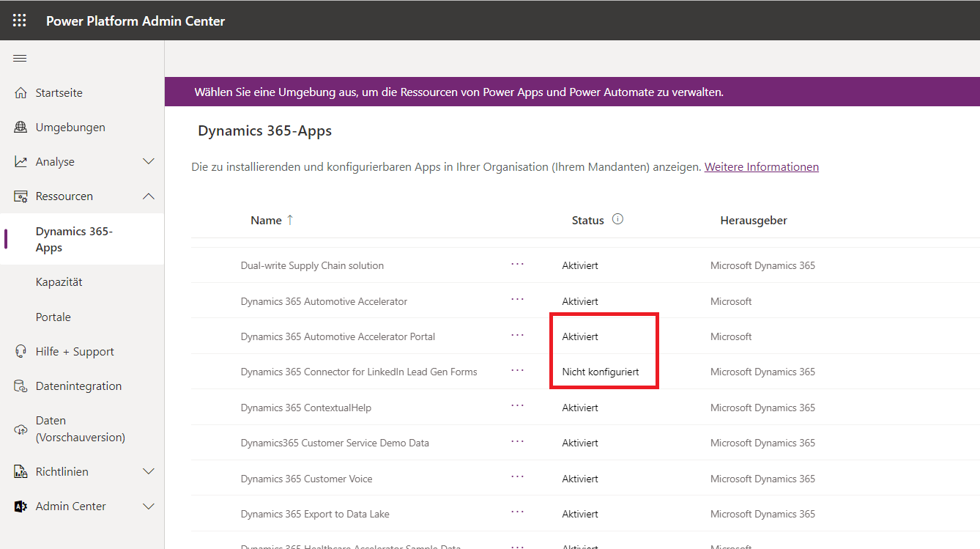
Task: Click the Name column sort arrow
Action: [290, 220]
